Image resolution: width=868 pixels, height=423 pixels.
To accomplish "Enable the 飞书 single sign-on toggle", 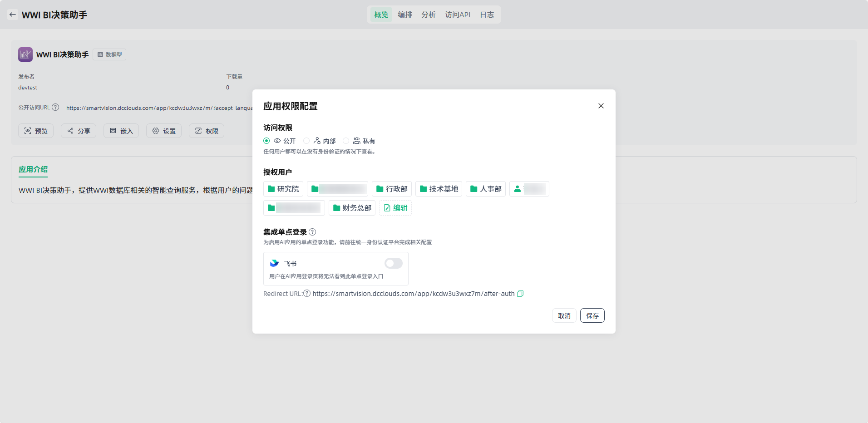I will (393, 263).
